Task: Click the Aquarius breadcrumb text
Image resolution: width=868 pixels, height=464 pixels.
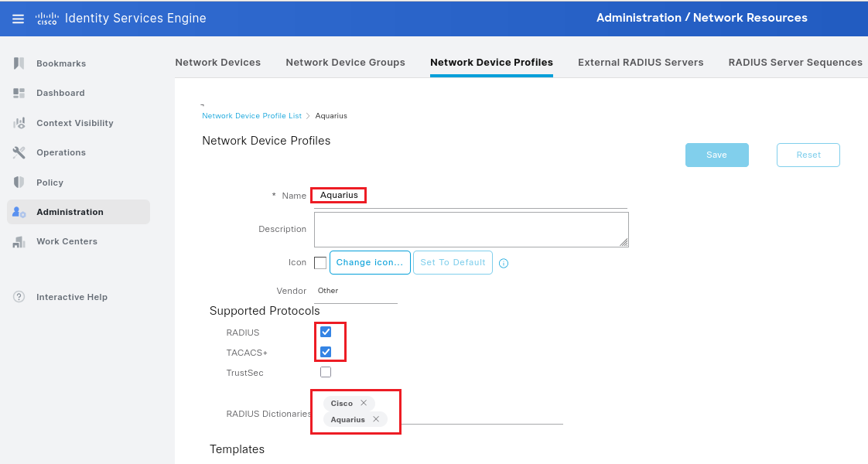Action: pos(331,115)
